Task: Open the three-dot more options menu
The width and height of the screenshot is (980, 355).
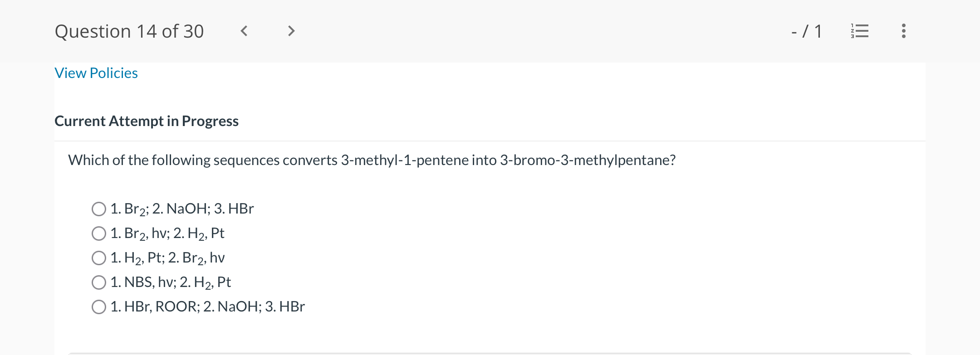Action: pos(904,31)
